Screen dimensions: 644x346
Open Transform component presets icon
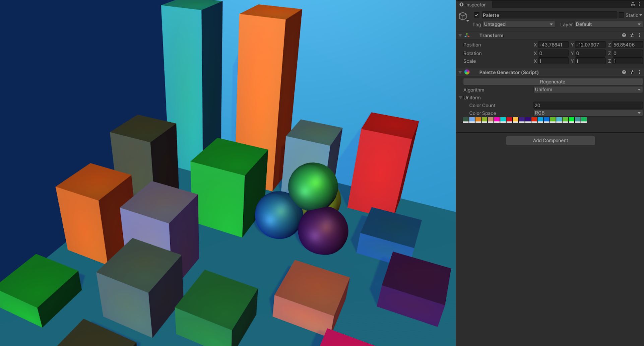click(x=632, y=35)
